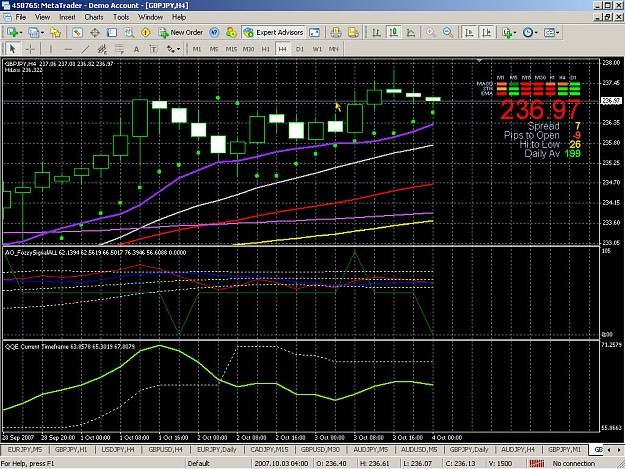The image size is (625, 469).
Task: Show the Navigator panel
Action: pos(112,33)
